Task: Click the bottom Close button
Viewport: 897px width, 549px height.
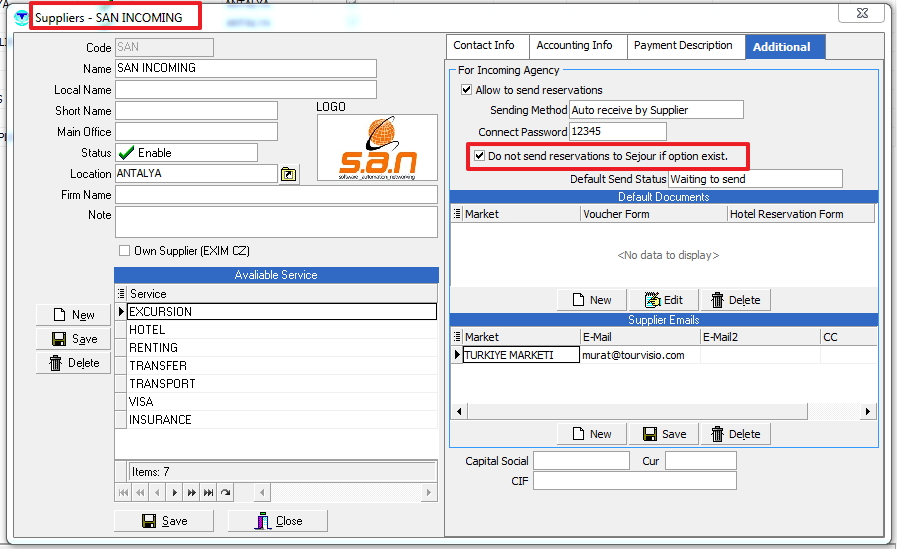Action: pos(278,521)
